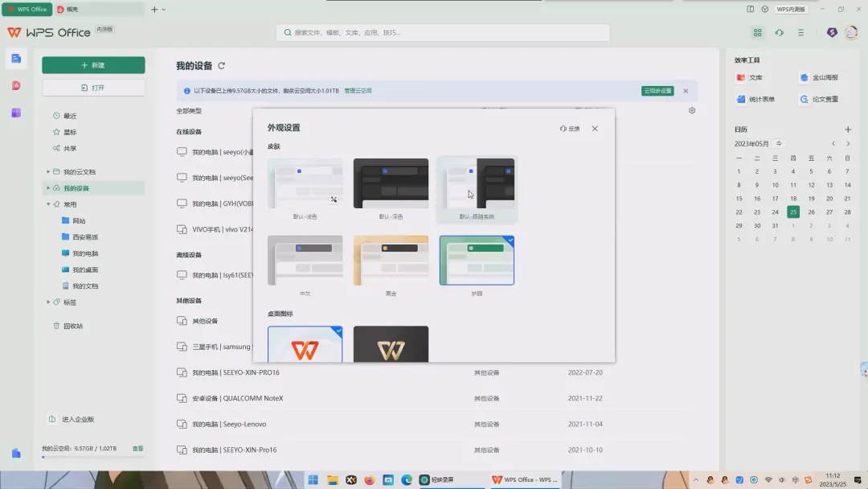868x489 pixels.
Task: Create new document with 新建
Action: 93,65
